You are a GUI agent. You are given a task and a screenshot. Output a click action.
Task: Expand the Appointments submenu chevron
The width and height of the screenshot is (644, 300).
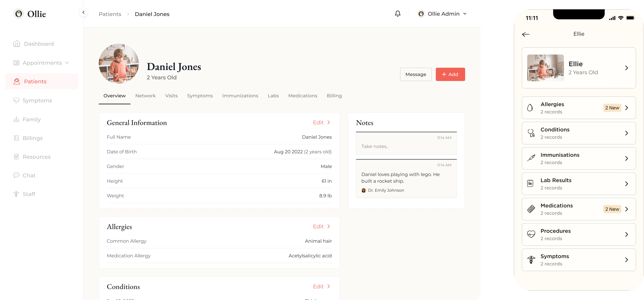tap(67, 63)
